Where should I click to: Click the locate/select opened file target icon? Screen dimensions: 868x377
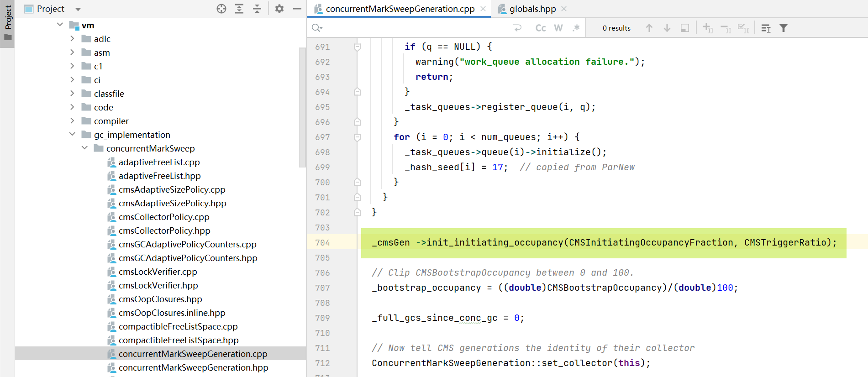coord(221,9)
